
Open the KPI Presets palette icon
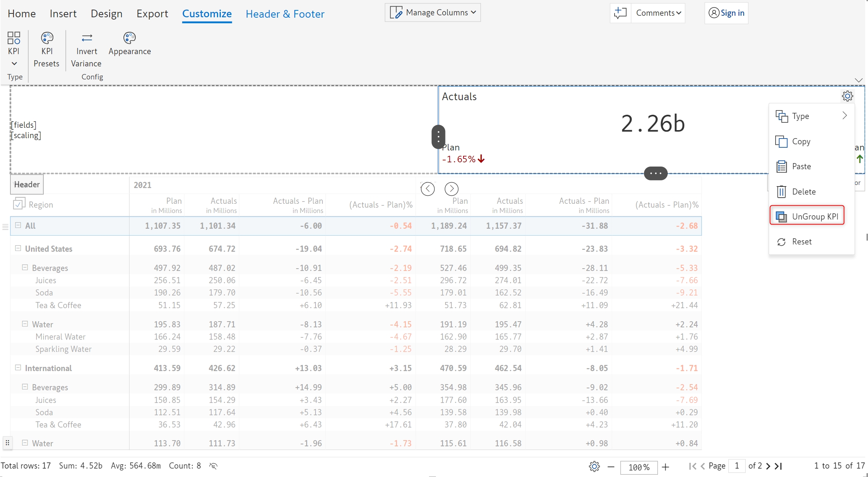point(47,38)
